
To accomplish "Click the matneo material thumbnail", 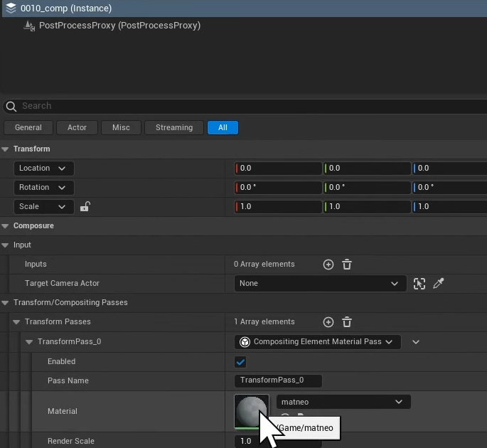I will tap(251, 412).
